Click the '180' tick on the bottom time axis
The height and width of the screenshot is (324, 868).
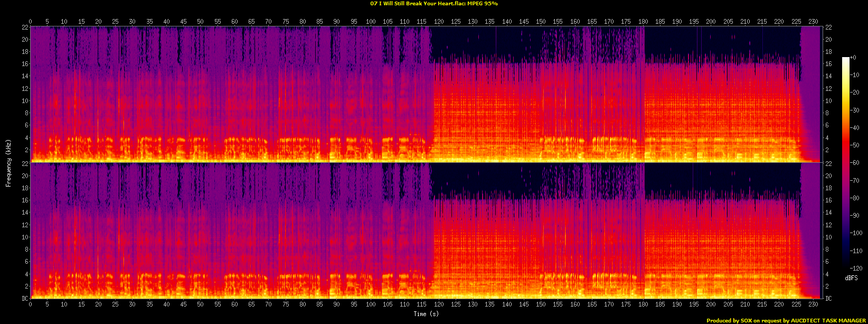(643, 304)
